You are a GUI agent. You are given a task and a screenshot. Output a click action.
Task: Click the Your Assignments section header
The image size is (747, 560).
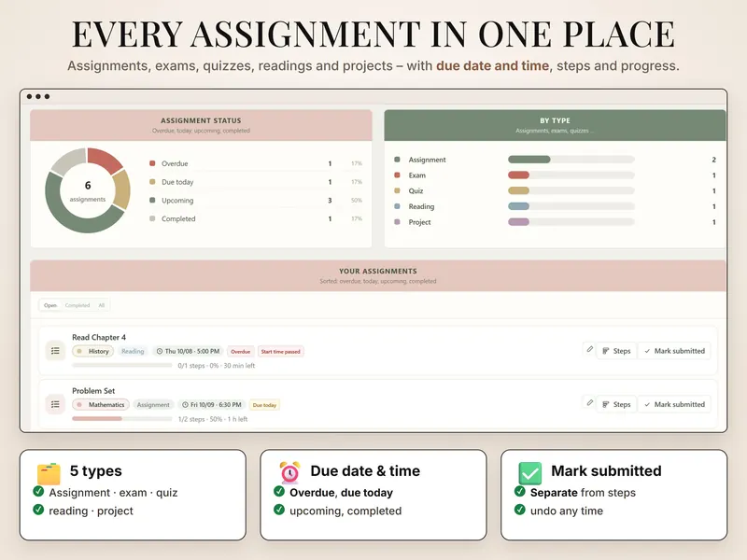point(378,275)
